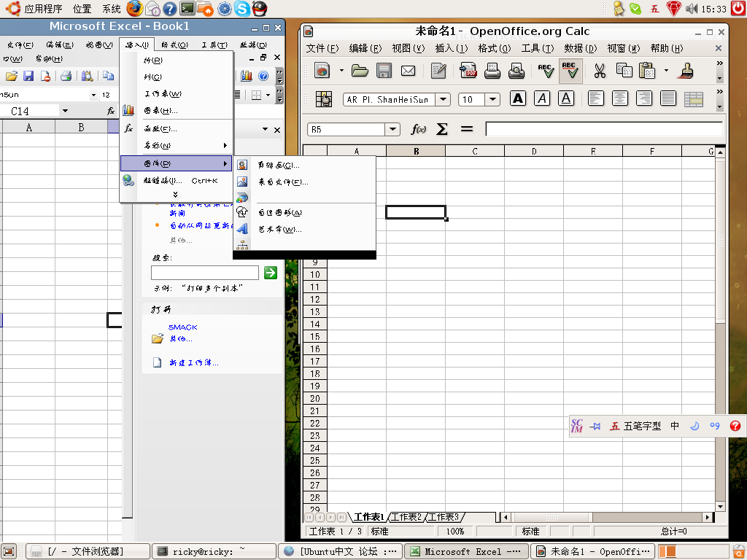Click the Print icon in Excel toolbar

(x=66, y=76)
